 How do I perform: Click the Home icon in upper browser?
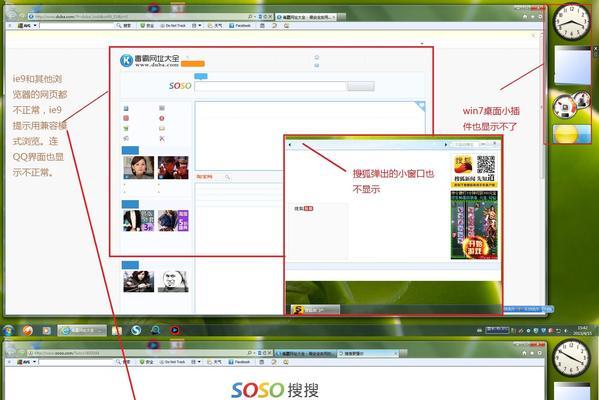[525, 17]
